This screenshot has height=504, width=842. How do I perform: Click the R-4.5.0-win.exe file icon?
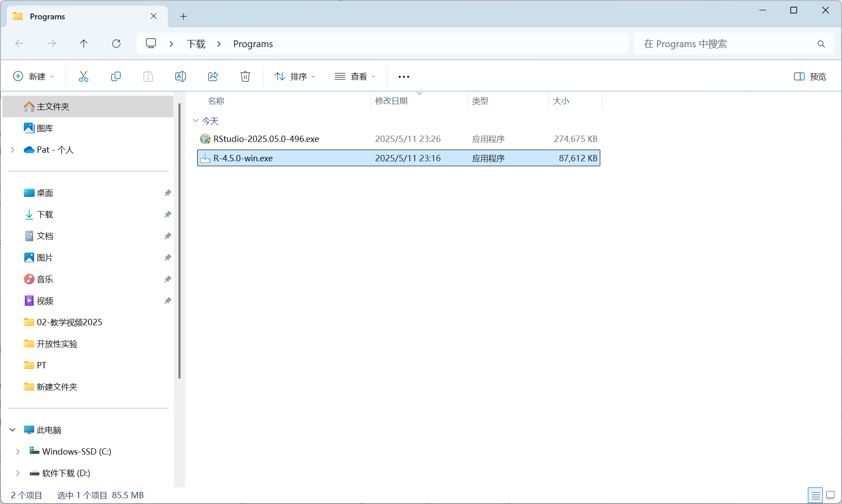click(205, 158)
